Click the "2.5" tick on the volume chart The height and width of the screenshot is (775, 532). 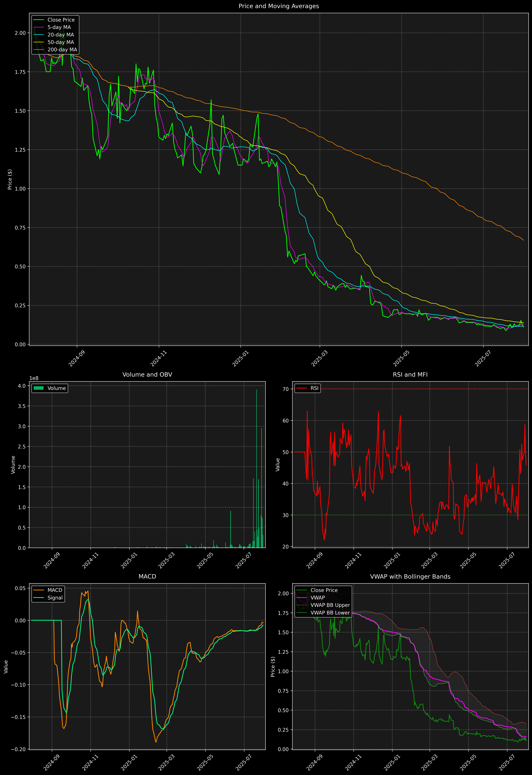point(22,447)
